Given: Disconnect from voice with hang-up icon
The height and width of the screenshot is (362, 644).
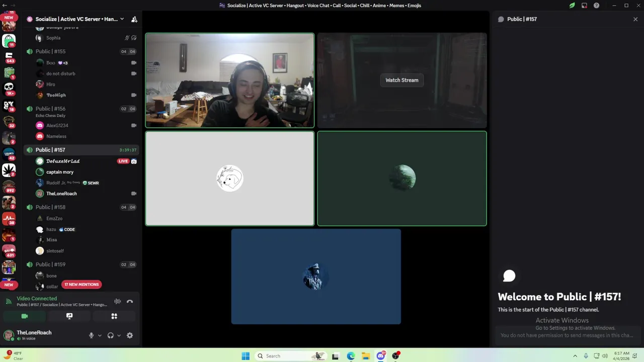Looking at the screenshot, I should pos(130,301).
